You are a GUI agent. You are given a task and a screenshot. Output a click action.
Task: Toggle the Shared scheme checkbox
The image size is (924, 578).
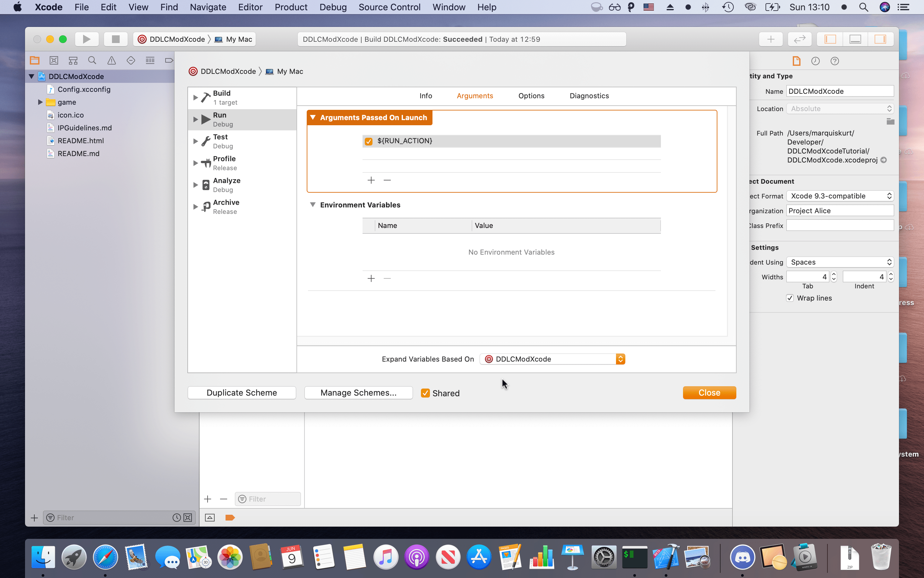click(x=425, y=393)
